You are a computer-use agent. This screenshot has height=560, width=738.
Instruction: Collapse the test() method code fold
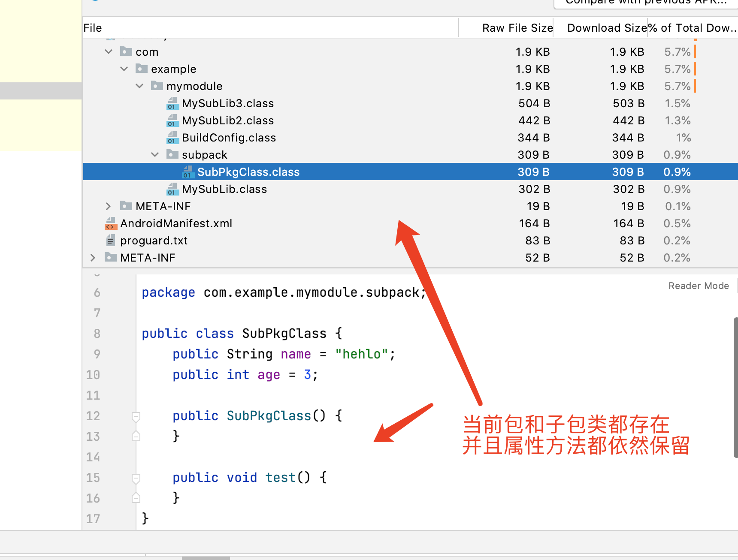pos(136,477)
